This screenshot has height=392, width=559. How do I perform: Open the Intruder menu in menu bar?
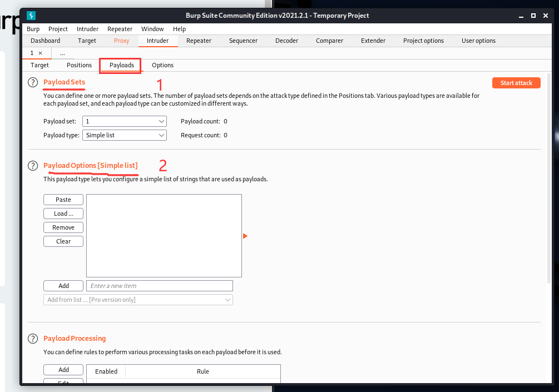click(x=87, y=29)
